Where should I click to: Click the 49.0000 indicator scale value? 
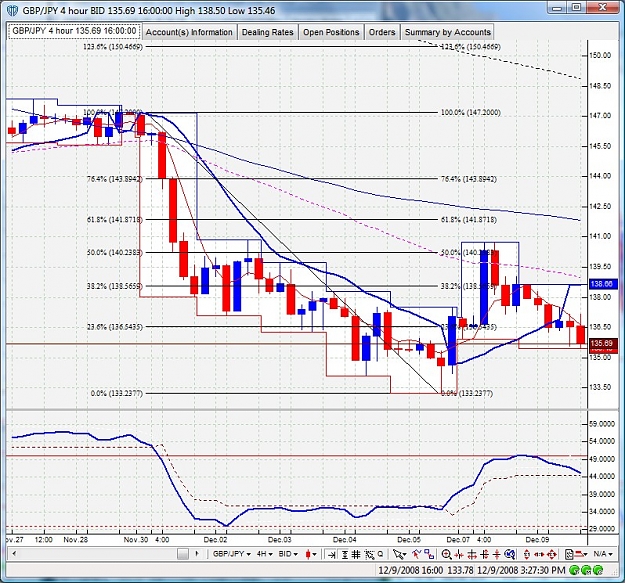(x=601, y=459)
